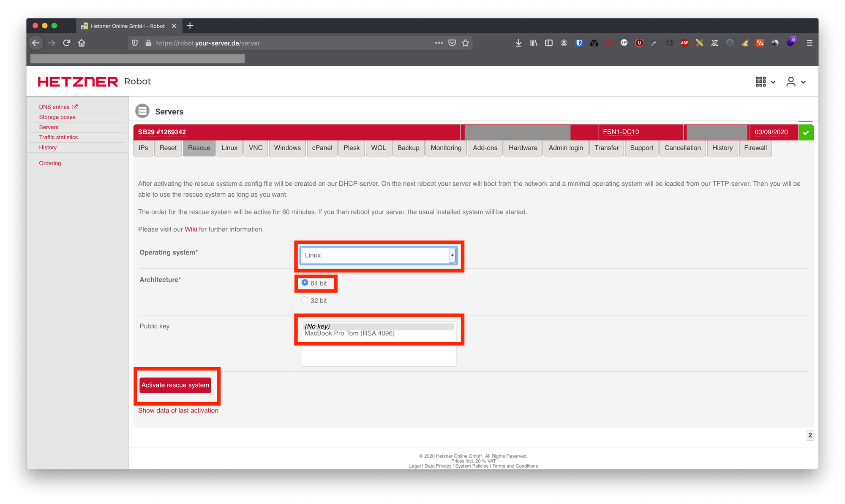This screenshot has height=504, width=845.
Task: Open the Operating system dropdown
Action: (378, 255)
